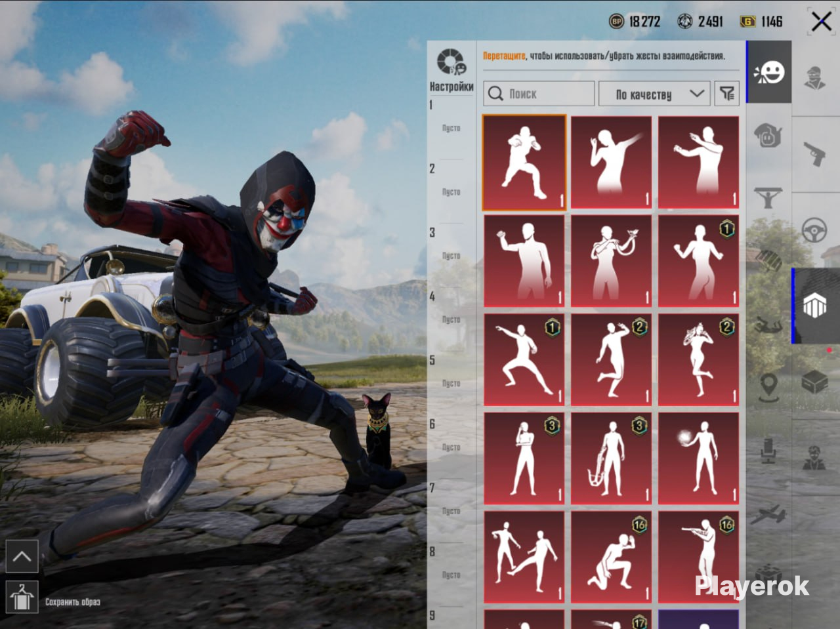This screenshot has width=840, height=629.
Task: Open the airplane sidebar icon
Action: [768, 514]
